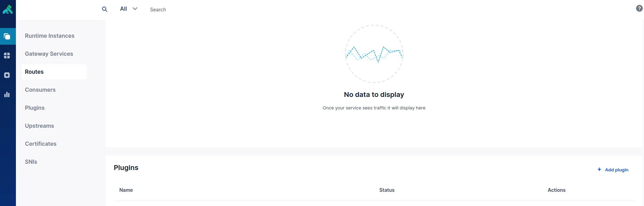Click the rounded square dot sidebar icon

tap(7, 75)
